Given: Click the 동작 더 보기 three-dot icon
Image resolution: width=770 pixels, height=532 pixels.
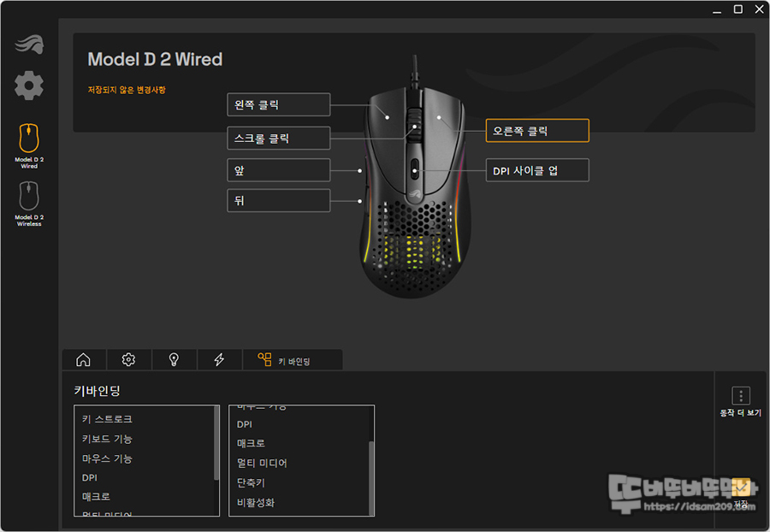Looking at the screenshot, I should [x=741, y=395].
